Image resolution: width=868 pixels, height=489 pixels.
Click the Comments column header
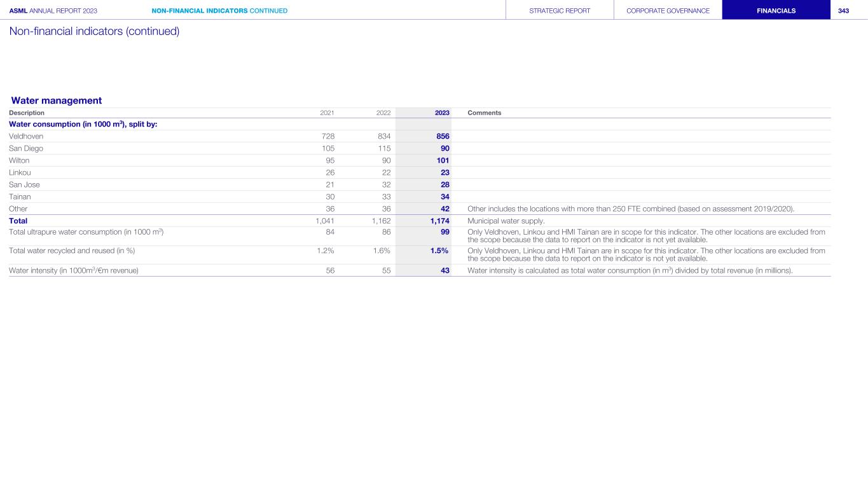coord(484,113)
